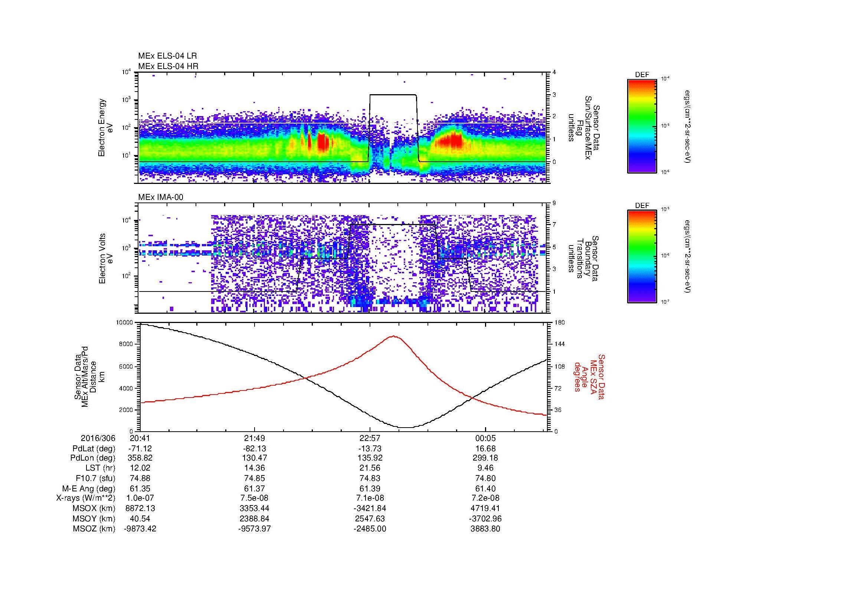Click the 'MSOY (km)' row label
Image resolution: width=868 pixels, height=613 pixels.
94,518
